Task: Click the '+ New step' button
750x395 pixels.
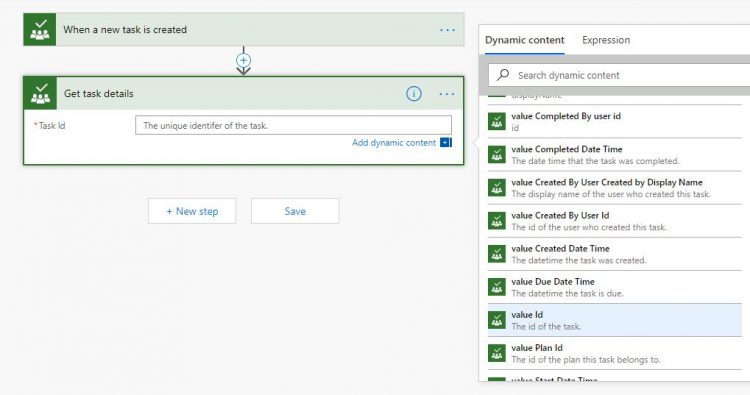Action: click(x=192, y=211)
